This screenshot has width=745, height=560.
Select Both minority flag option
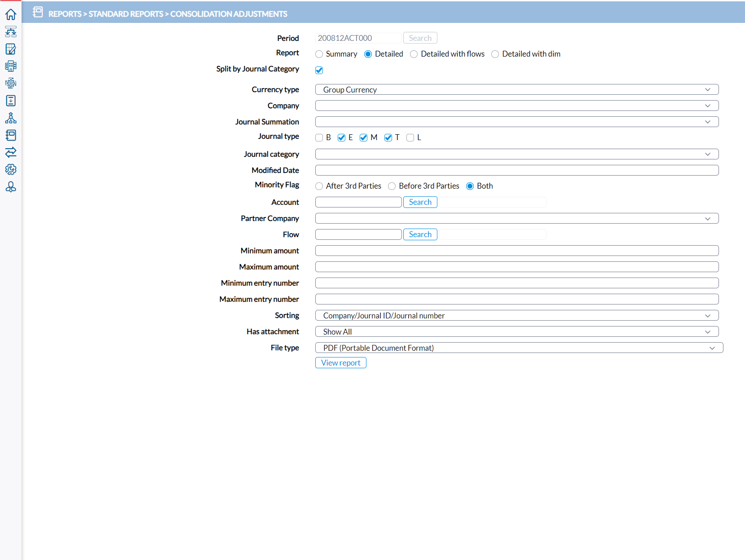coord(470,186)
